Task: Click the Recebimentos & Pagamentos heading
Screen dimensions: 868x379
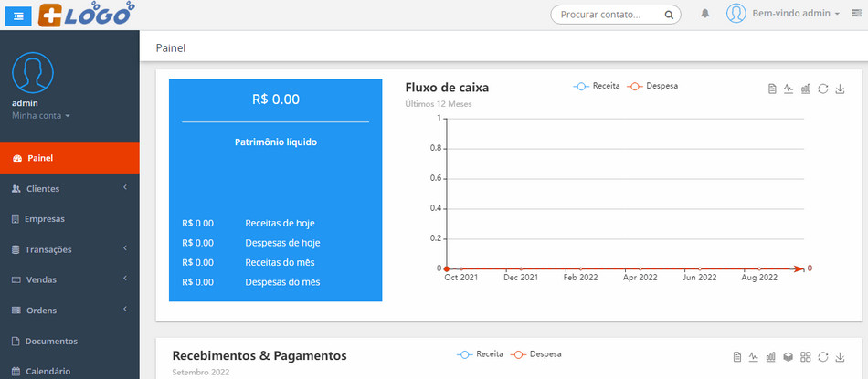Action: click(259, 355)
